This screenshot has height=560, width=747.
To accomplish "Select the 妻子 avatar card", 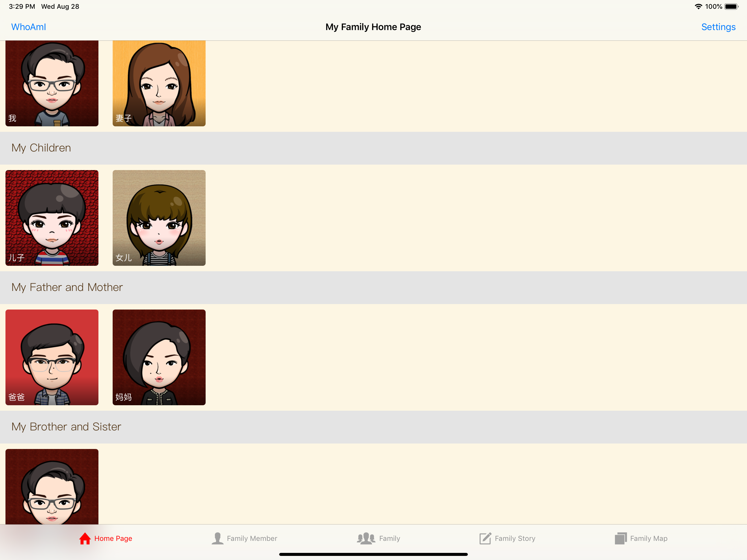I will 159,83.
